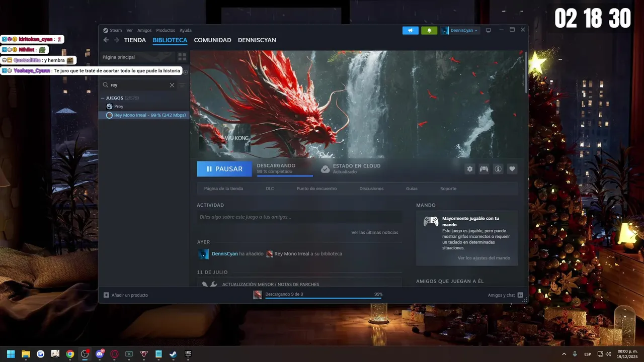Click Añadir un producto

point(126,295)
